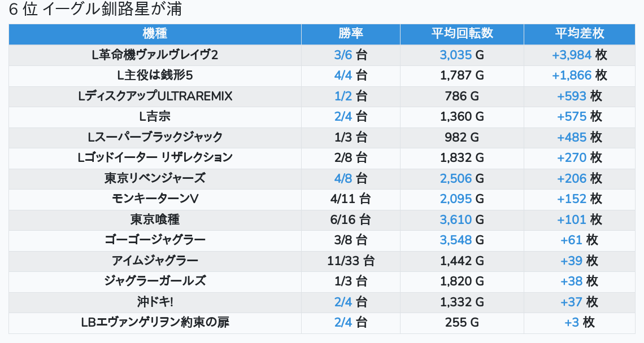The width and height of the screenshot is (644, 343).
Task: Click the 平均回転数 column header
Action: 462,34
